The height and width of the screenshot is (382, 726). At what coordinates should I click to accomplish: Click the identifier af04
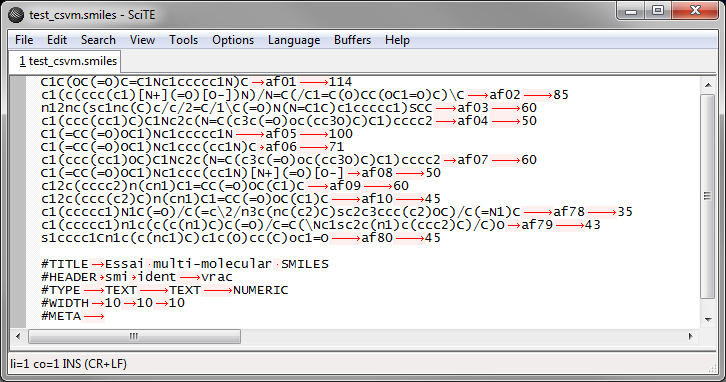[473, 121]
